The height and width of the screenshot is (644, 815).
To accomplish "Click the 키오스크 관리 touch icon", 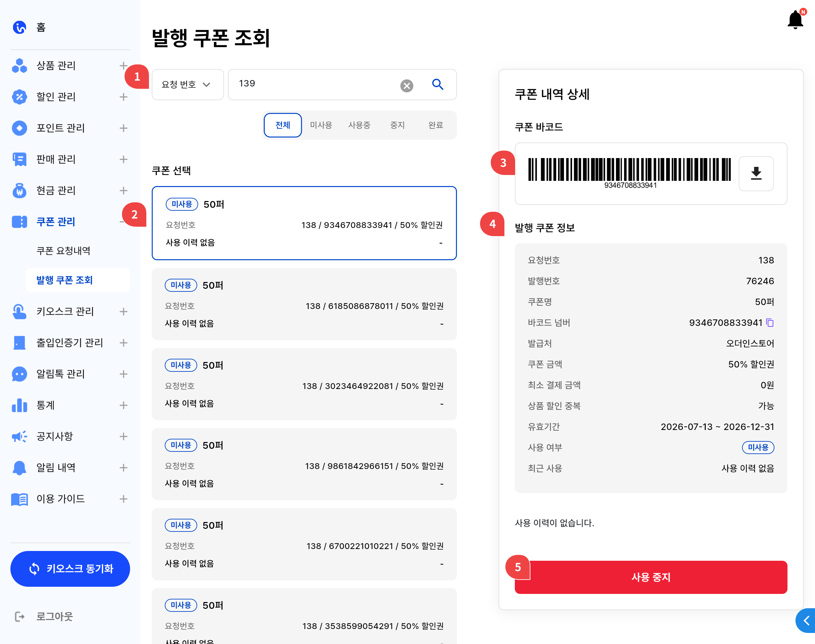I will pyautogui.click(x=20, y=312).
